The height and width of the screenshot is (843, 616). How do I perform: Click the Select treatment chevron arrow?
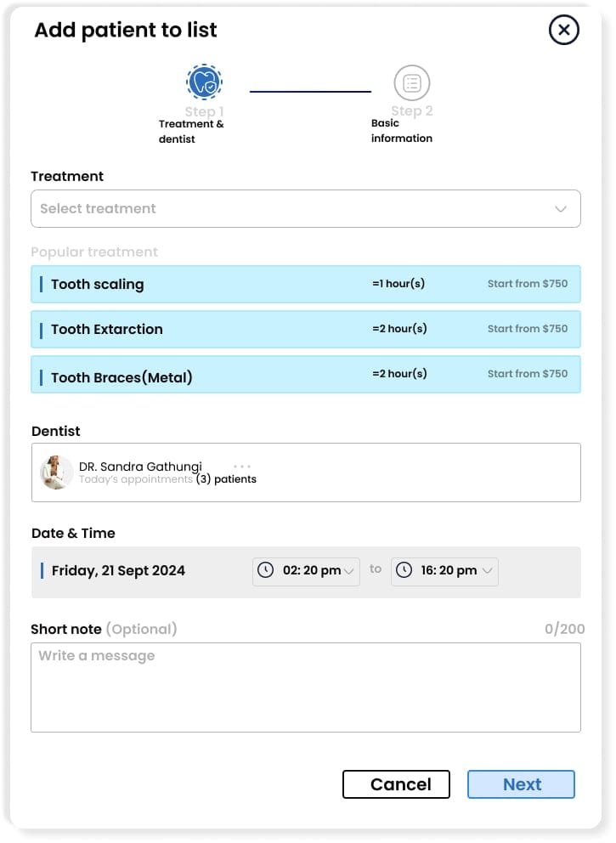[x=561, y=208]
